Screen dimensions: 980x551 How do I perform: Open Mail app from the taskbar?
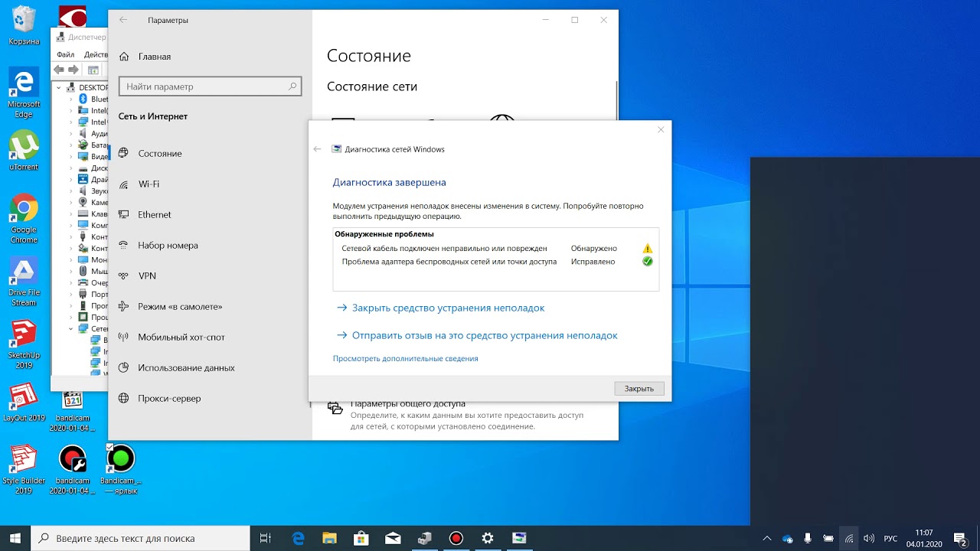pyautogui.click(x=393, y=538)
